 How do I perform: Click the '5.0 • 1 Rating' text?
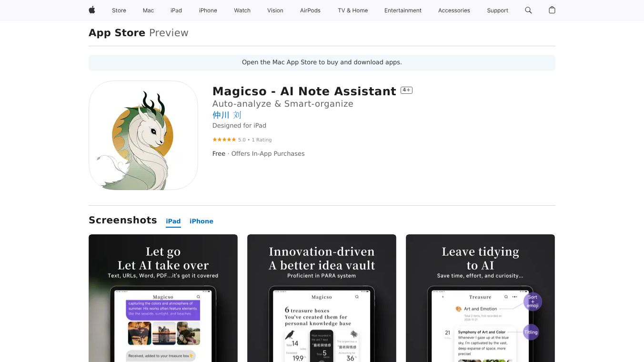255,140
